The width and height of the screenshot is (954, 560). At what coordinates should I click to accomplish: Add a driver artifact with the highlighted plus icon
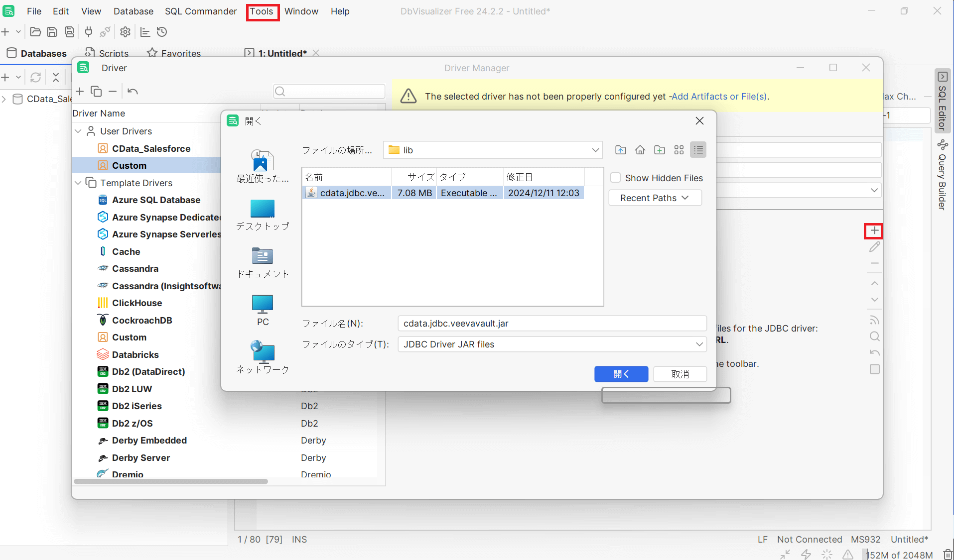coord(873,230)
